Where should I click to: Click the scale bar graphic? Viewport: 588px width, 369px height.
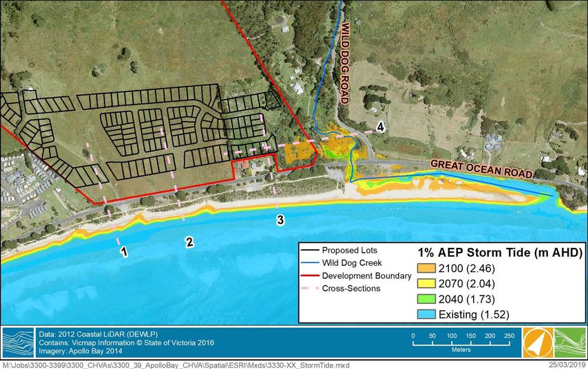pyautogui.click(x=461, y=343)
